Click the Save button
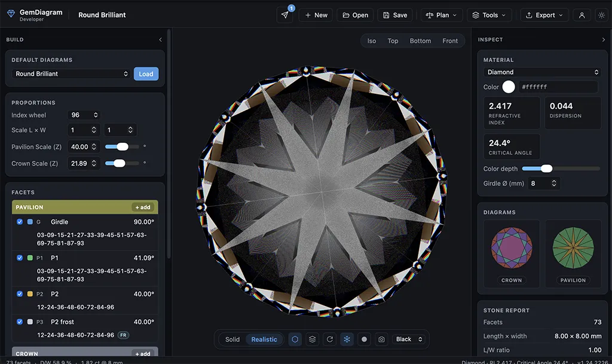The width and height of the screenshot is (612, 364). coord(395,15)
